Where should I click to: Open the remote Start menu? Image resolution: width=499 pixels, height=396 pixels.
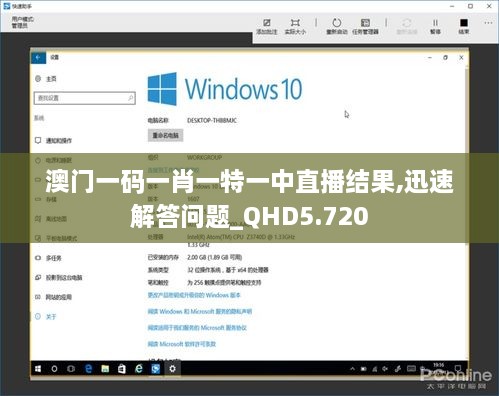pyautogui.click(x=38, y=369)
